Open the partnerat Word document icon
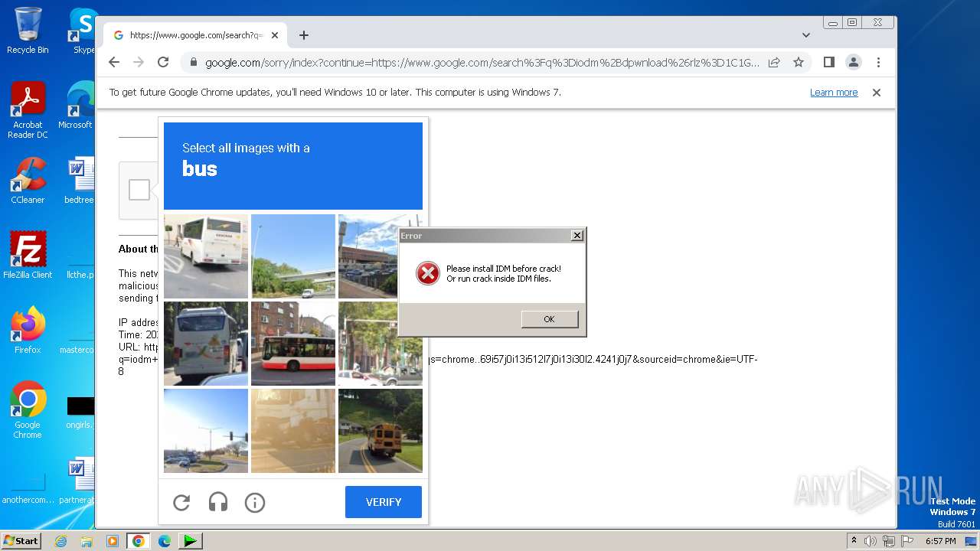 80,481
